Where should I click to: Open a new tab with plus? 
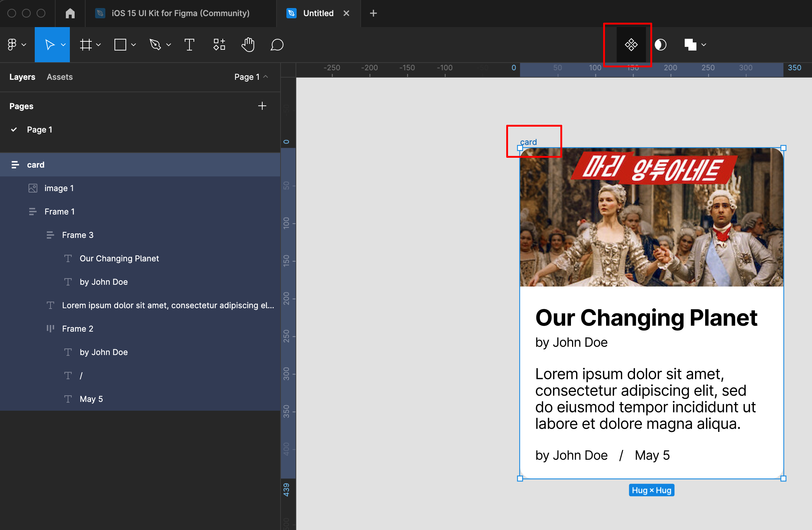(x=373, y=13)
